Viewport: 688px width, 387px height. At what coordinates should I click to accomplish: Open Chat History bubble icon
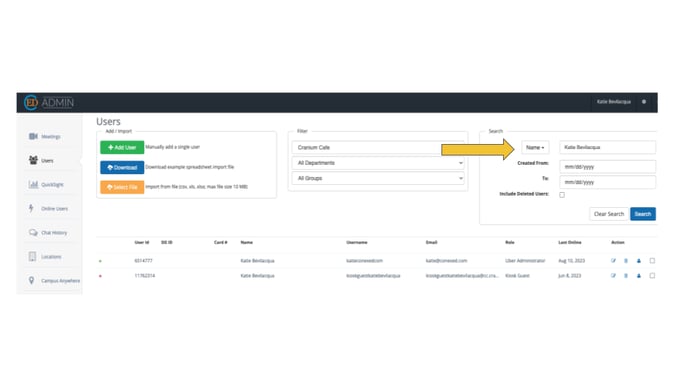pyautogui.click(x=33, y=233)
